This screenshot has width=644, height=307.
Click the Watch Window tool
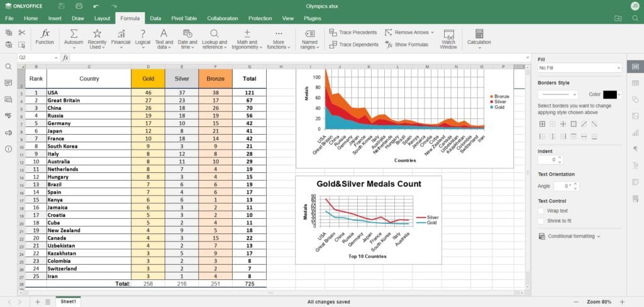click(x=448, y=40)
